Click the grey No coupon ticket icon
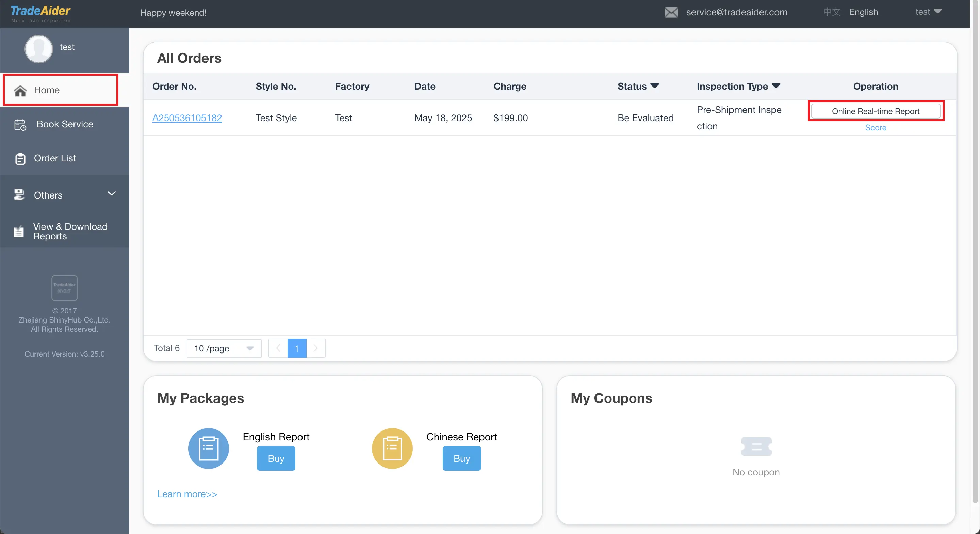This screenshot has height=534, width=980. tap(756, 446)
